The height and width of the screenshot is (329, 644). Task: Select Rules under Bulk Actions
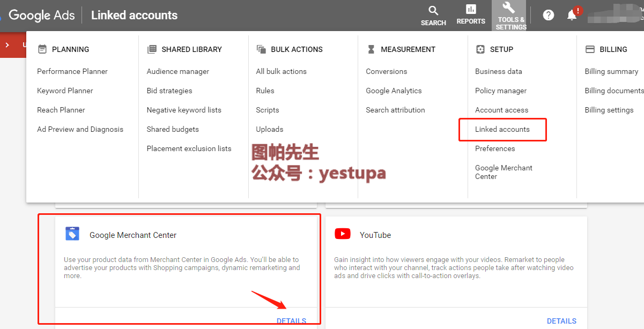(x=265, y=91)
